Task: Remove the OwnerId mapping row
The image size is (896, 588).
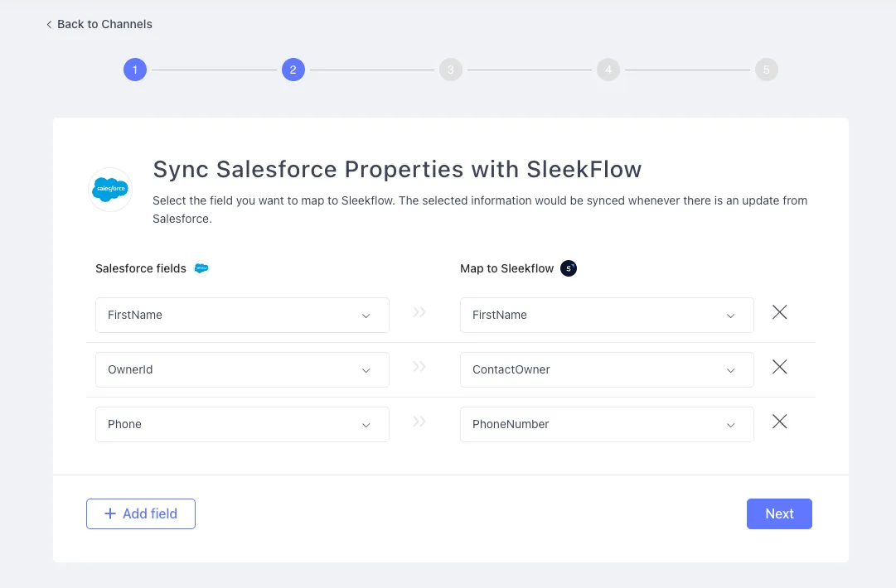Action: pos(779,367)
